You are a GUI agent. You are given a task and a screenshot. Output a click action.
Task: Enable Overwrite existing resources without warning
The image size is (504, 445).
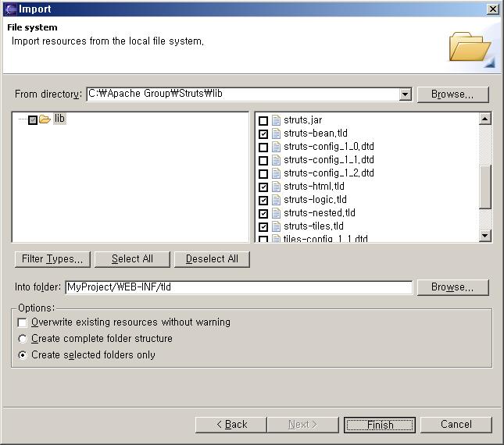[23, 322]
